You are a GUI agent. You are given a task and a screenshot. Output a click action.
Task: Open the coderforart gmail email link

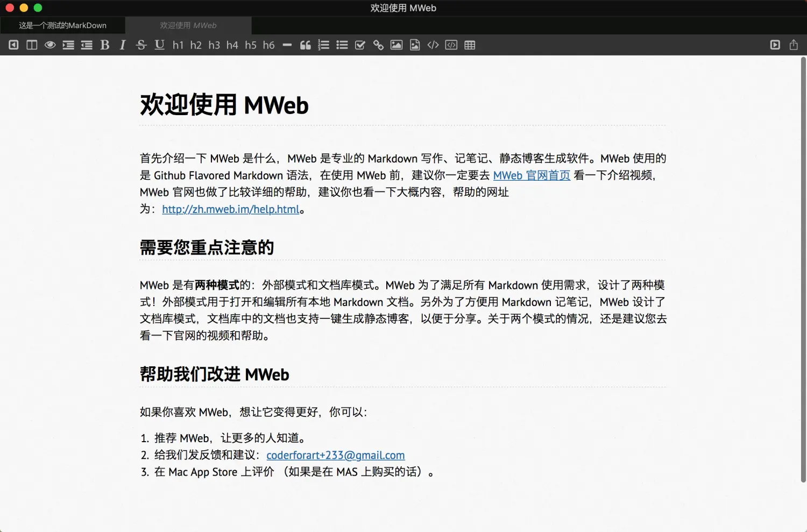pos(336,455)
